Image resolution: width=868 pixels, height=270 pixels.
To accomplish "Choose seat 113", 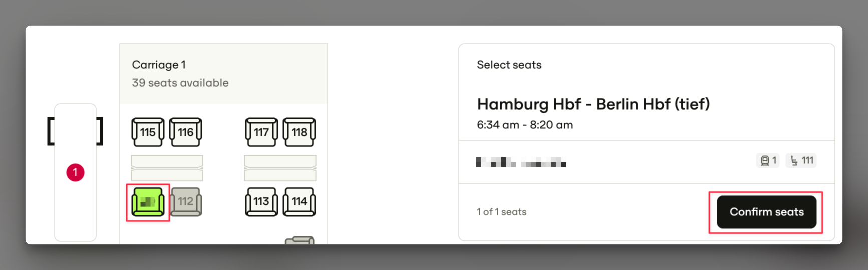I will (261, 202).
